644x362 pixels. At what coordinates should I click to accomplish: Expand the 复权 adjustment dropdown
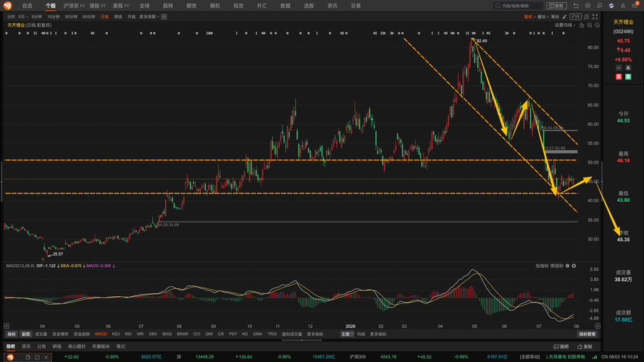(x=530, y=17)
